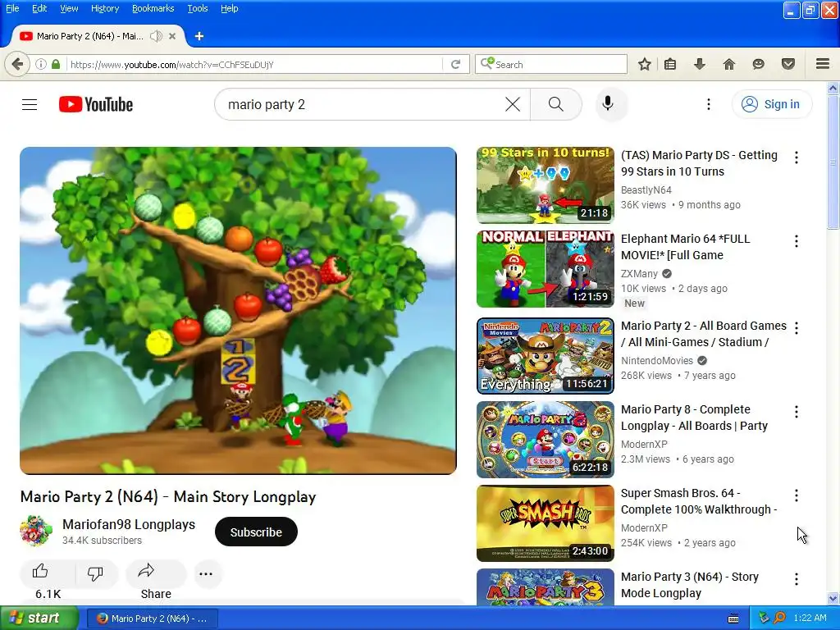Click into the YouTube search field

click(x=364, y=104)
